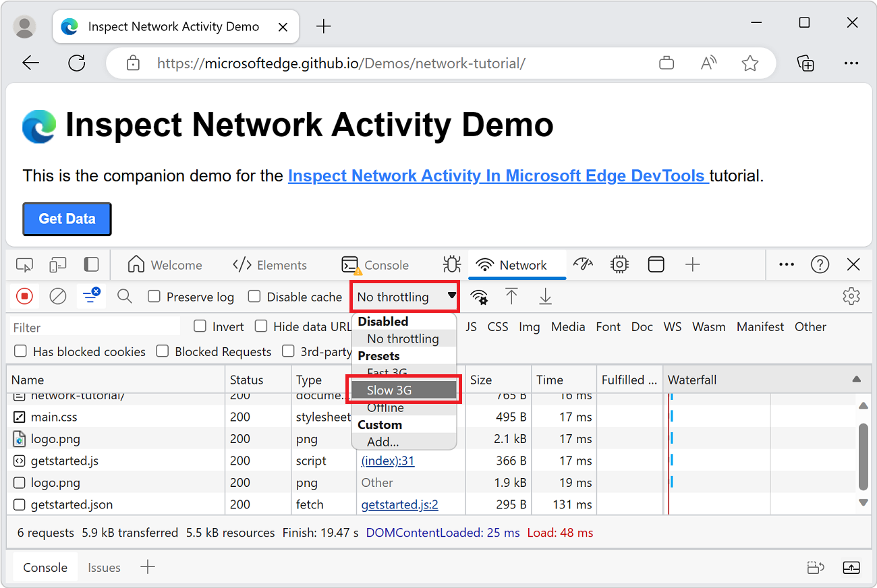The height and width of the screenshot is (588, 877).
Task: Open the Application panel icon tab
Action: 656,265
